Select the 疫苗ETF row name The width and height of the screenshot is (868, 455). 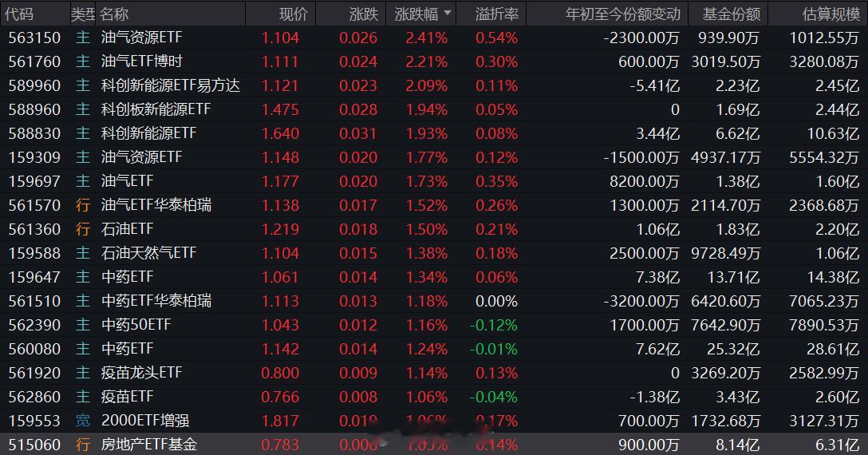pos(128,397)
